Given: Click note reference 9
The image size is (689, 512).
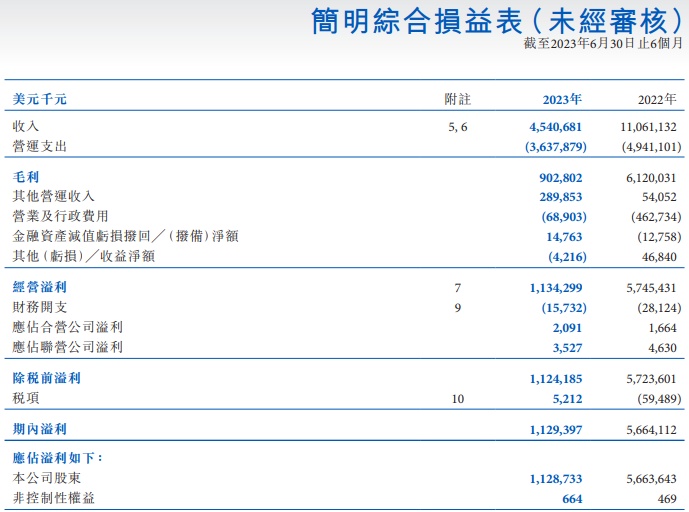Looking at the screenshot, I should [458, 308].
